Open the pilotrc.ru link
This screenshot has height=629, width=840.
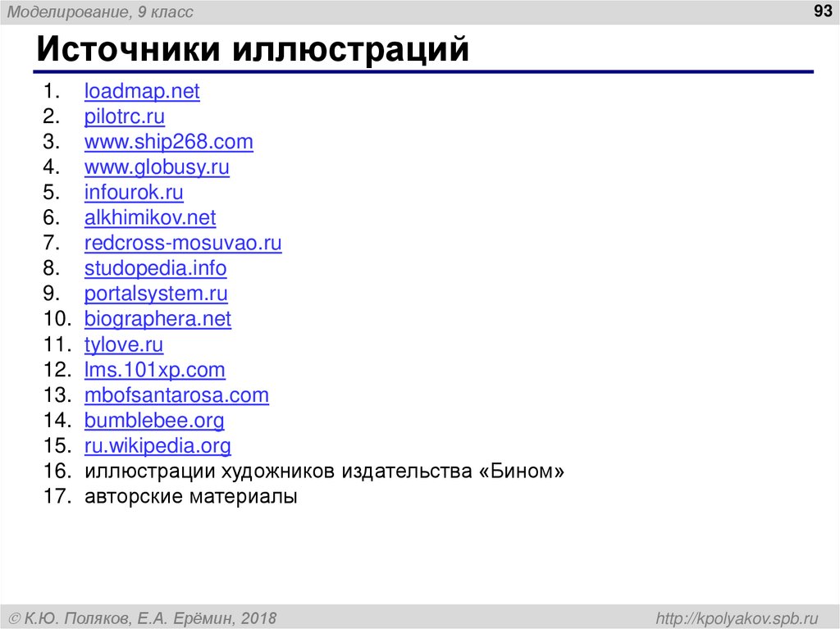tap(124, 116)
